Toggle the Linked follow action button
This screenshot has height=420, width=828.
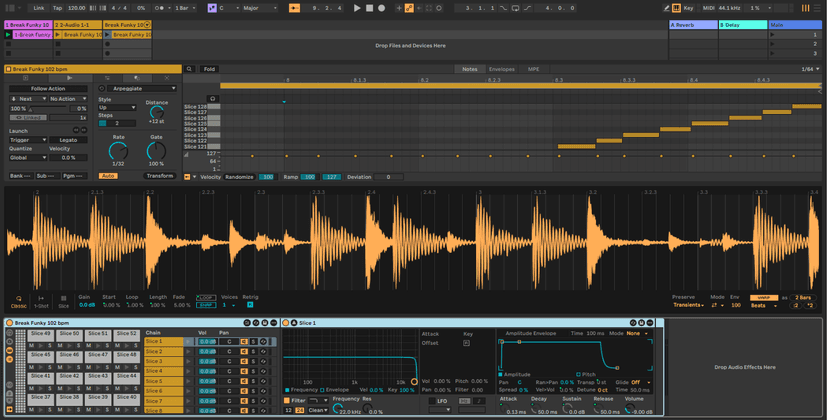pos(28,117)
